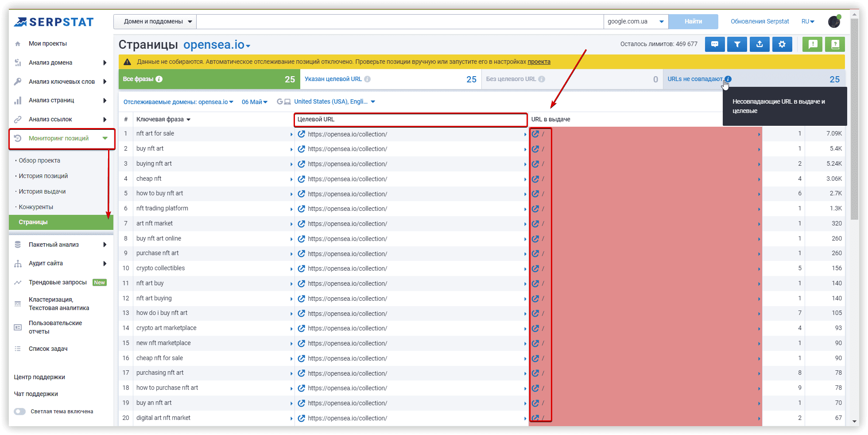Click the Список задач list icon
This screenshot has height=435, width=868.
[x=18, y=349]
